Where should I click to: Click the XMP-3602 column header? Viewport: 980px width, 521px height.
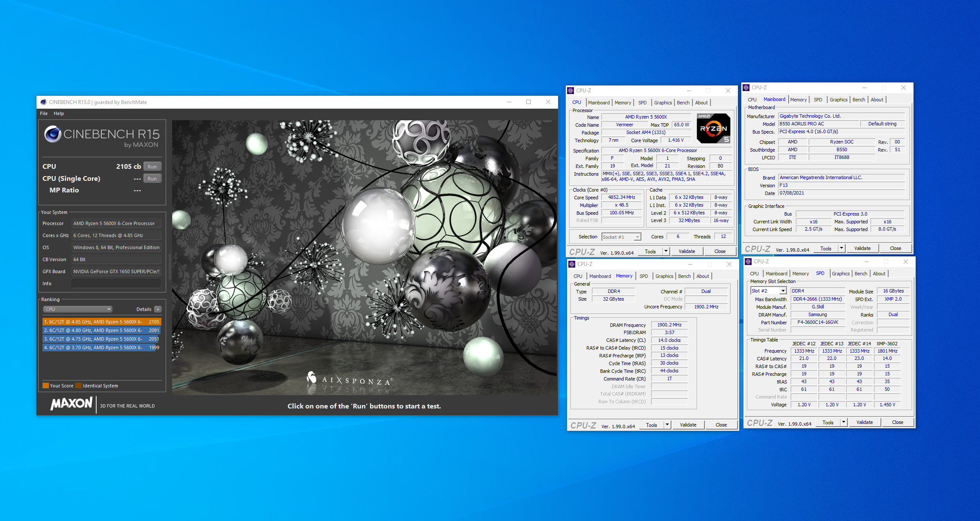886,344
